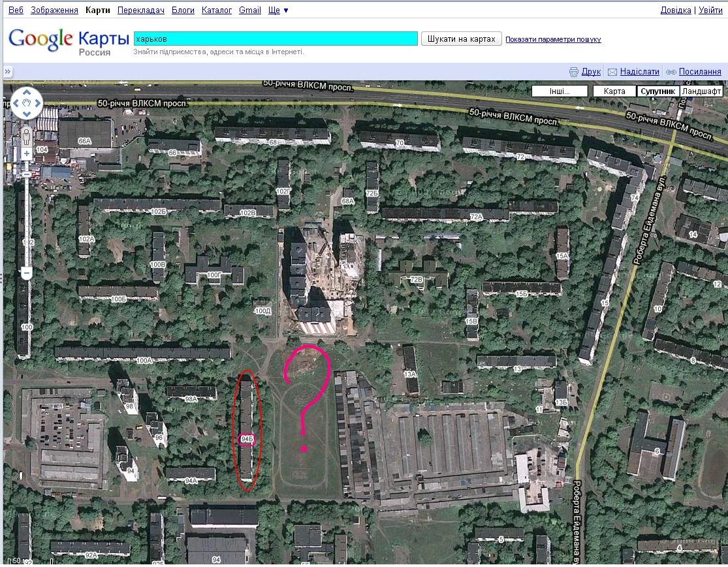Expand the left panel with double-arrow icon
Image resolution: width=728 pixels, height=567 pixels.
pyautogui.click(x=8, y=71)
